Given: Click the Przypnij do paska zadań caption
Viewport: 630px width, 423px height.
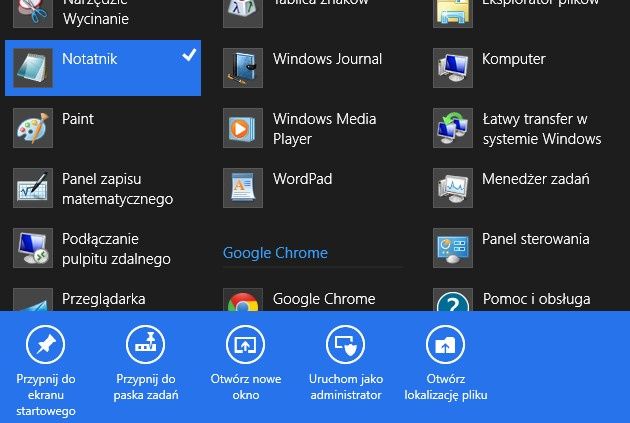Looking at the screenshot, I should coord(146,387).
